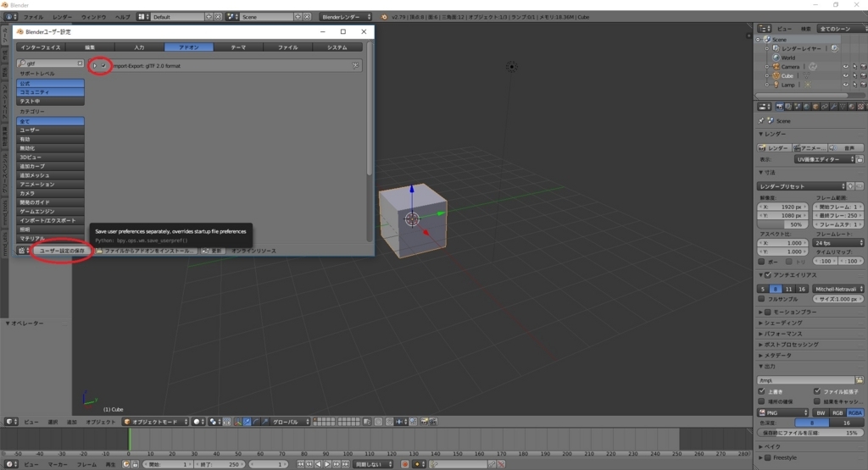Screen dimensions: 868x470
Task: Play the animation in reverse
Action: pyautogui.click(x=319, y=464)
